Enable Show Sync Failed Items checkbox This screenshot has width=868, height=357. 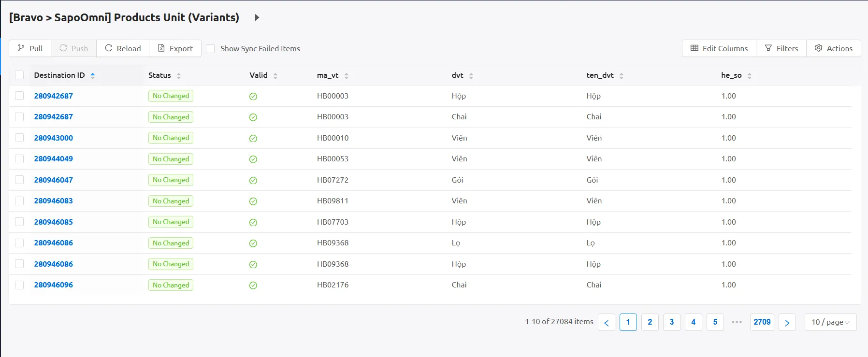(x=210, y=49)
